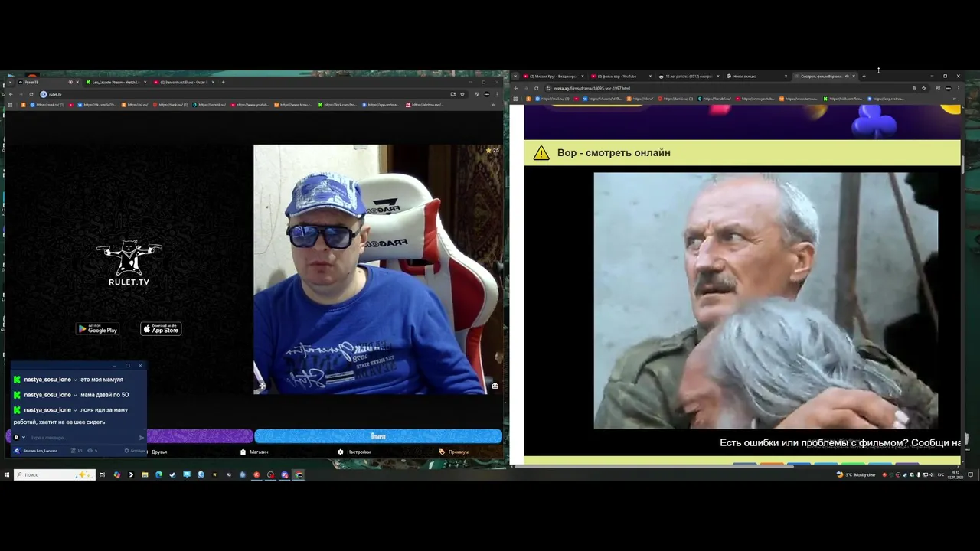The width and height of the screenshot is (980, 551).
Task: Bookmark rulet.tv with the star icon
Action: click(462, 94)
